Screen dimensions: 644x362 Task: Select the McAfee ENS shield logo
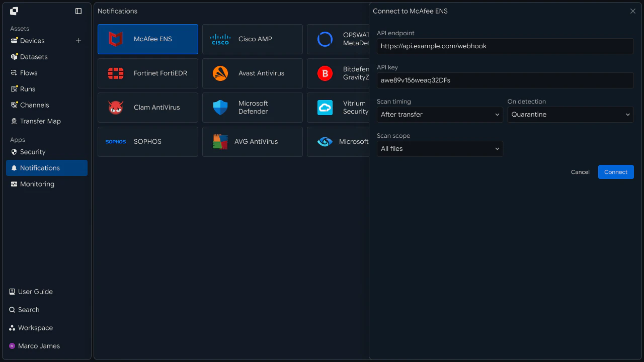(116, 39)
